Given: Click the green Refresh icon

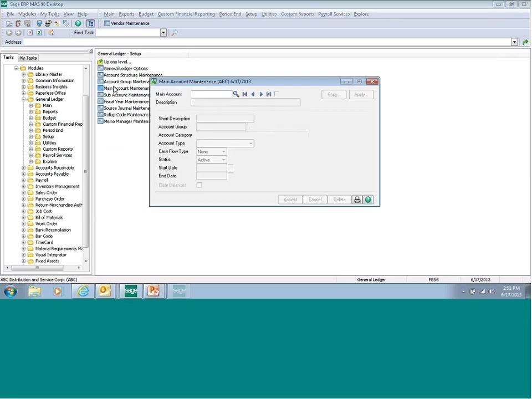Looking at the screenshot, I should coord(39,33).
